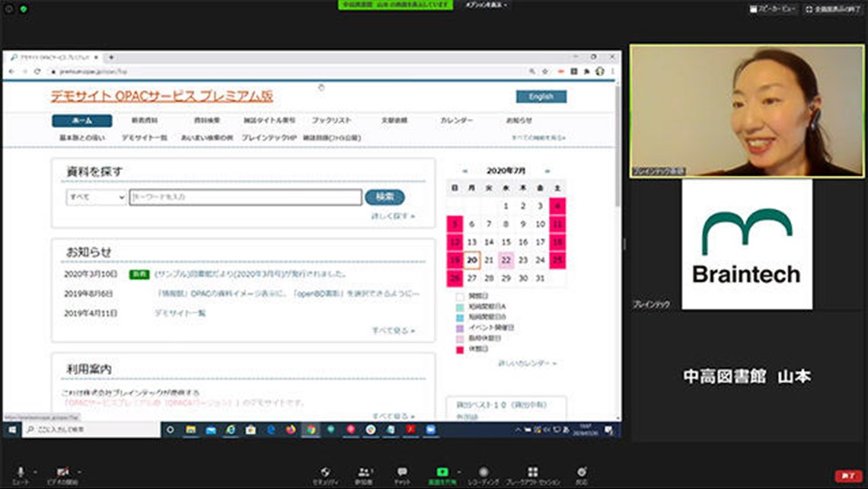Open the Security shield icon
This screenshot has height=489, width=868.
[326, 472]
